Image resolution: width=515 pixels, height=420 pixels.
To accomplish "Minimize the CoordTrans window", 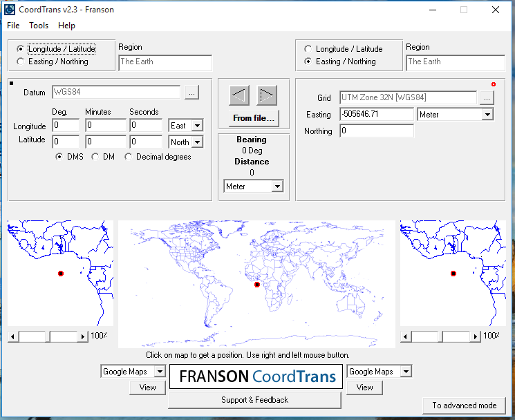I will point(433,10).
